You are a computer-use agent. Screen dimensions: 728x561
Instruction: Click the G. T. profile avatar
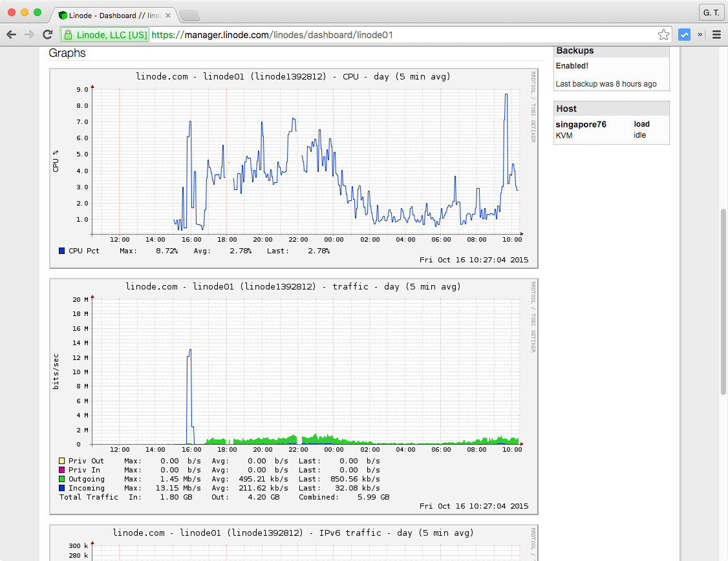[x=711, y=12]
